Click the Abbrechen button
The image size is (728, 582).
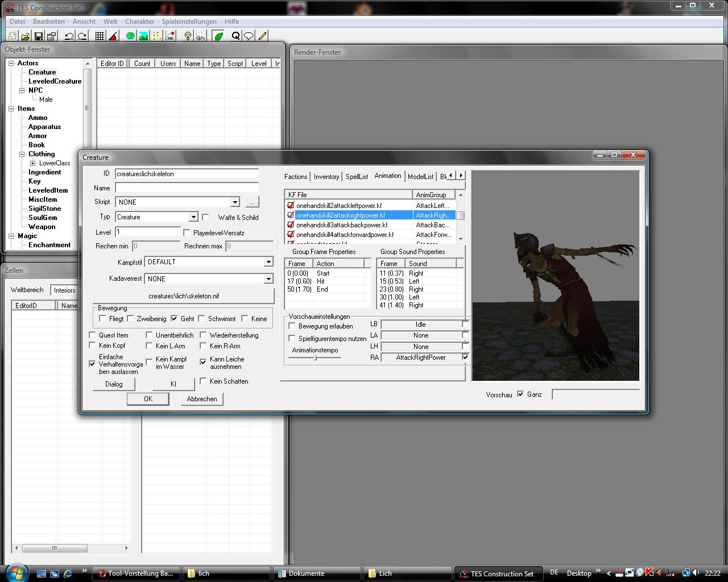(x=202, y=399)
